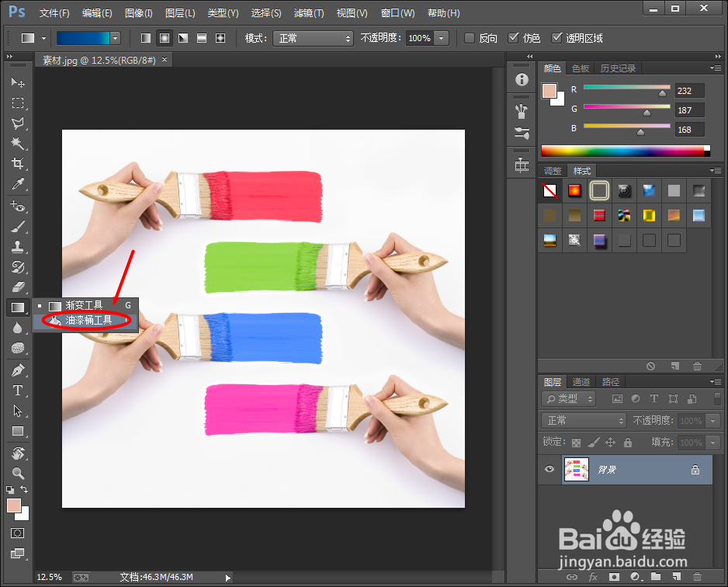Open the Info panel icon
The height and width of the screenshot is (587, 728).
point(522,80)
